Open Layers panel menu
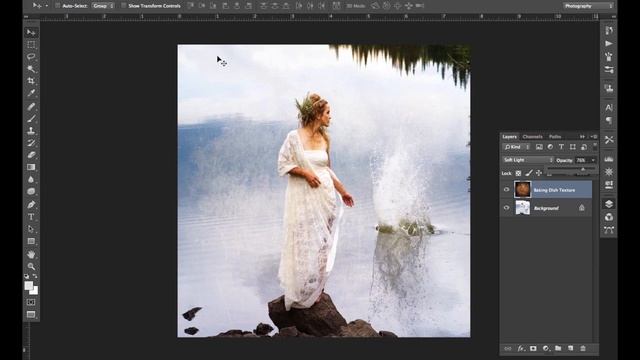This screenshot has width=640, height=360. [x=594, y=137]
